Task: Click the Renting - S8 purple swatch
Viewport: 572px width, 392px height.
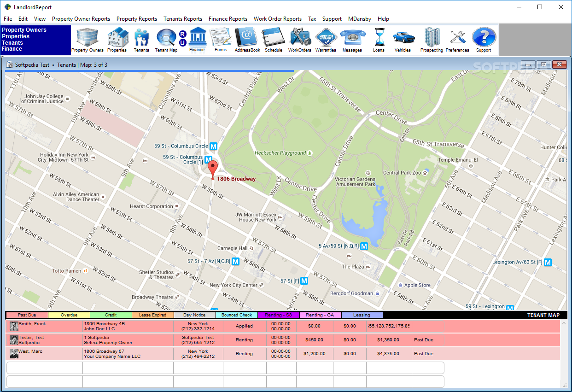Action: click(278, 315)
